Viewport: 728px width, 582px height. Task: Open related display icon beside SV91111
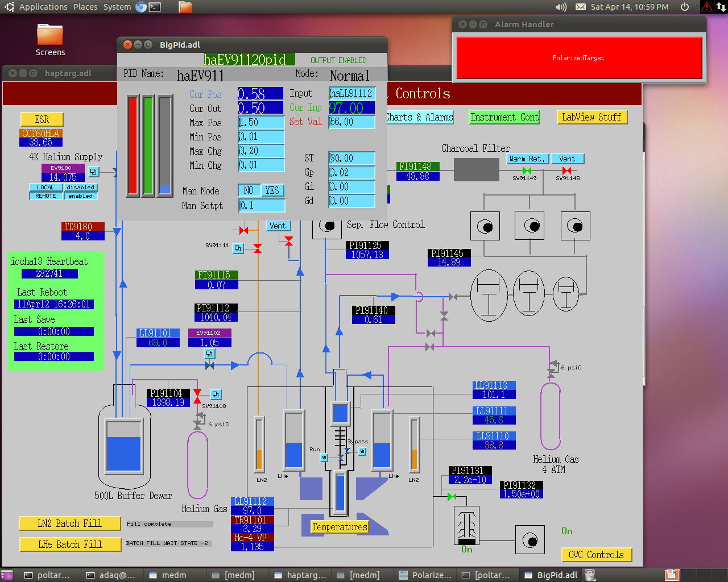click(238, 248)
